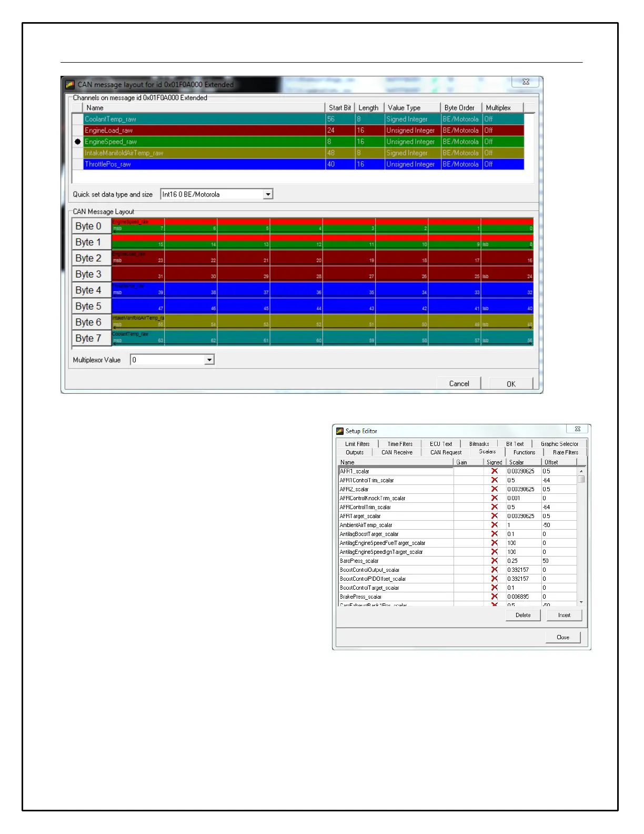Open Quick set data type dropdown
Screen dimensions: 644x834
click(268, 194)
